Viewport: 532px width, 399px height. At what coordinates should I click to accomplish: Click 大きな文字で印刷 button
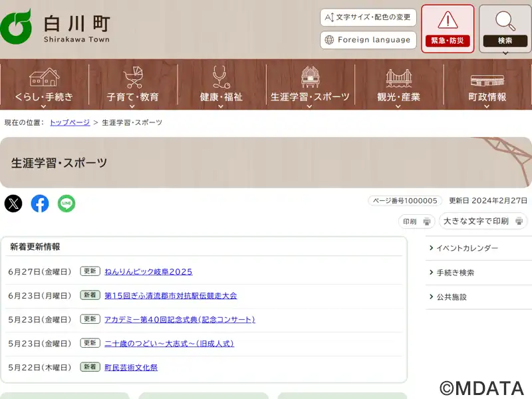pos(483,221)
